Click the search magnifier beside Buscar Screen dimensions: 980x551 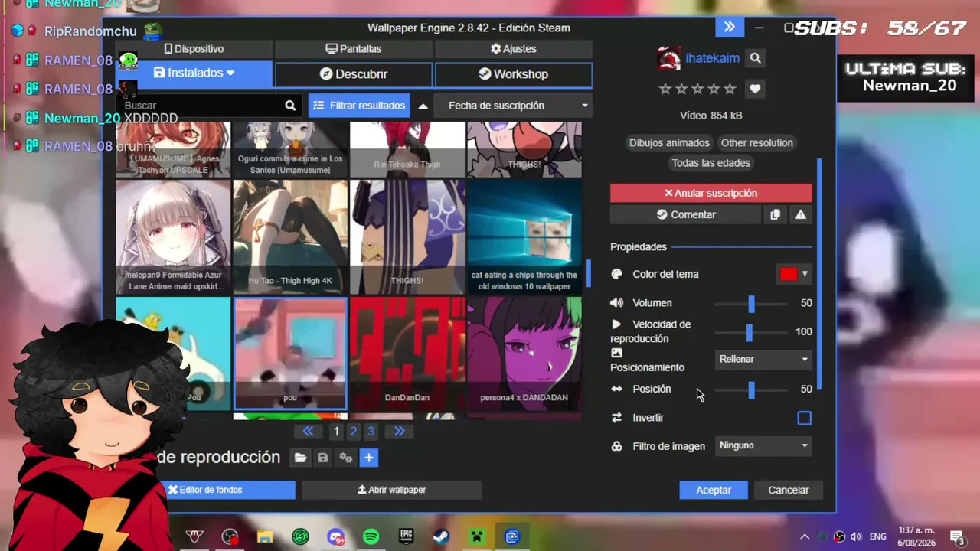(x=290, y=106)
